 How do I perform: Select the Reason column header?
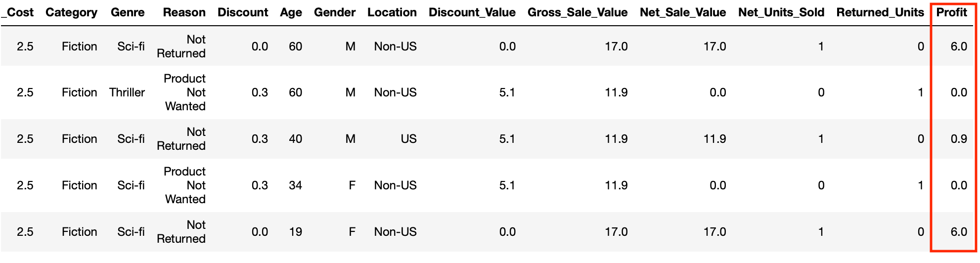click(184, 12)
